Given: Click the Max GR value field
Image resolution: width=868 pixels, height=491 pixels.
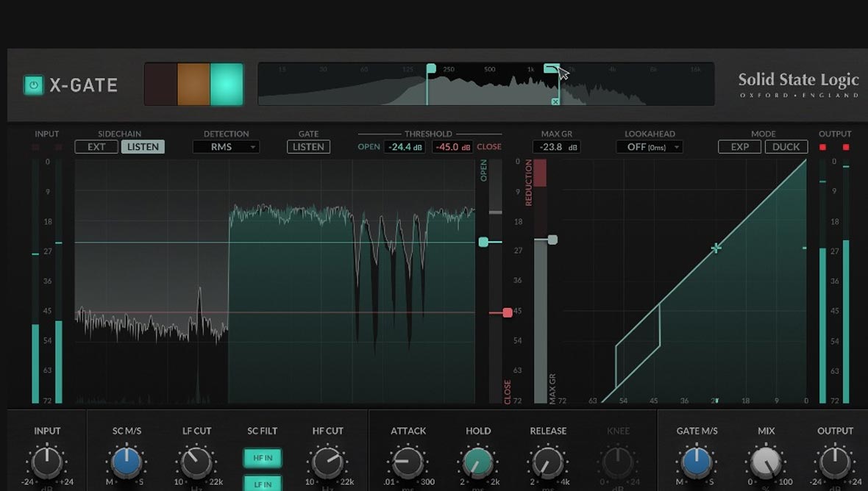Looking at the screenshot, I should tap(556, 147).
